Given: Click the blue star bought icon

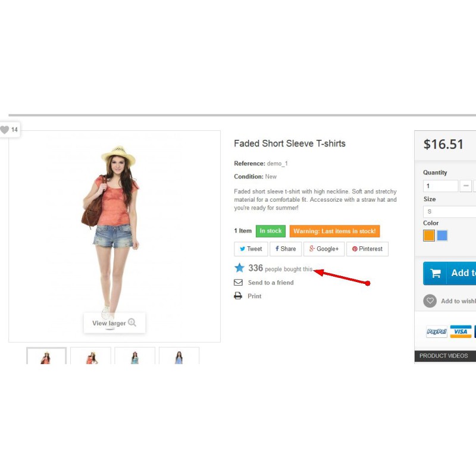Looking at the screenshot, I should [239, 268].
